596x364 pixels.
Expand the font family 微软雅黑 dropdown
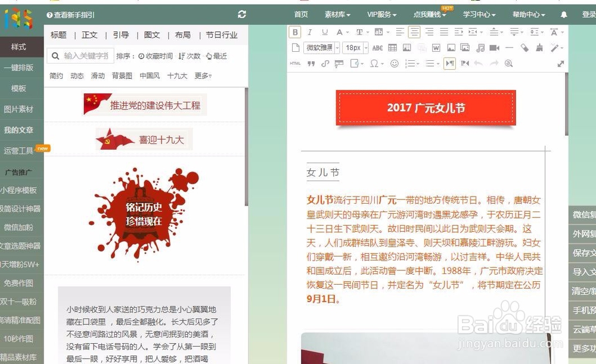click(337, 48)
